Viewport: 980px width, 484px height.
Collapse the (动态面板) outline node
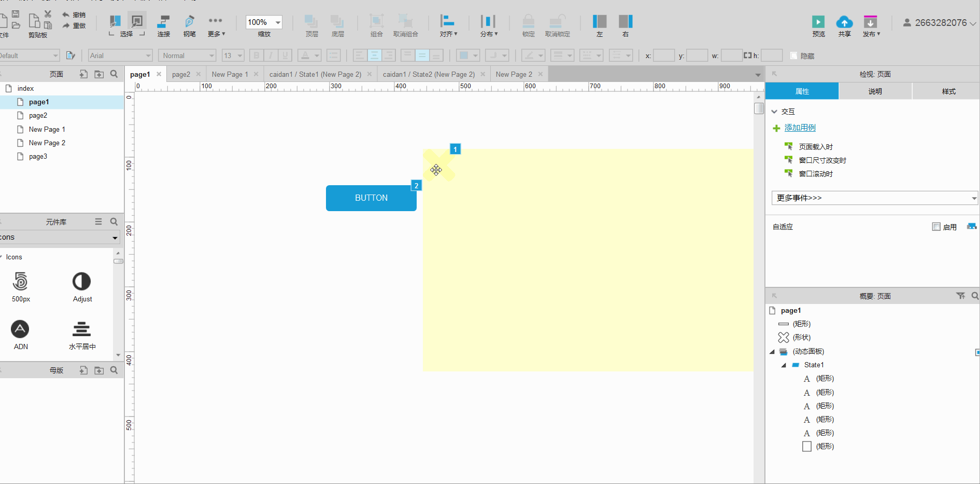pyautogui.click(x=772, y=352)
